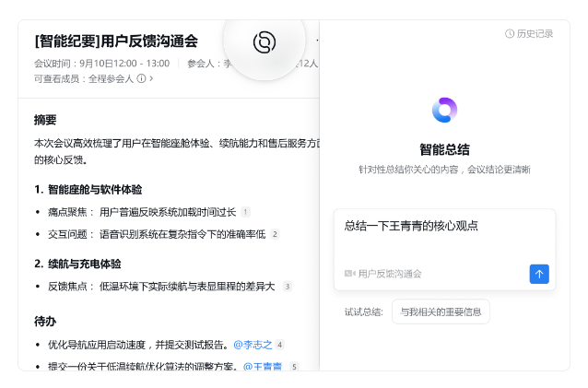Select suggestion chip 与我相关的重要信息

click(441, 312)
